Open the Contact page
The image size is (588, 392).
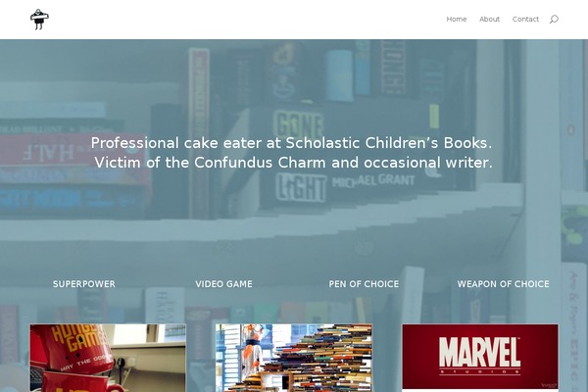point(525,20)
